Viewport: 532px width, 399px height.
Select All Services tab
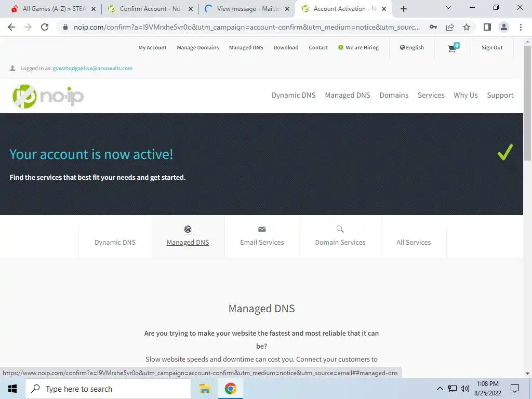(x=414, y=242)
